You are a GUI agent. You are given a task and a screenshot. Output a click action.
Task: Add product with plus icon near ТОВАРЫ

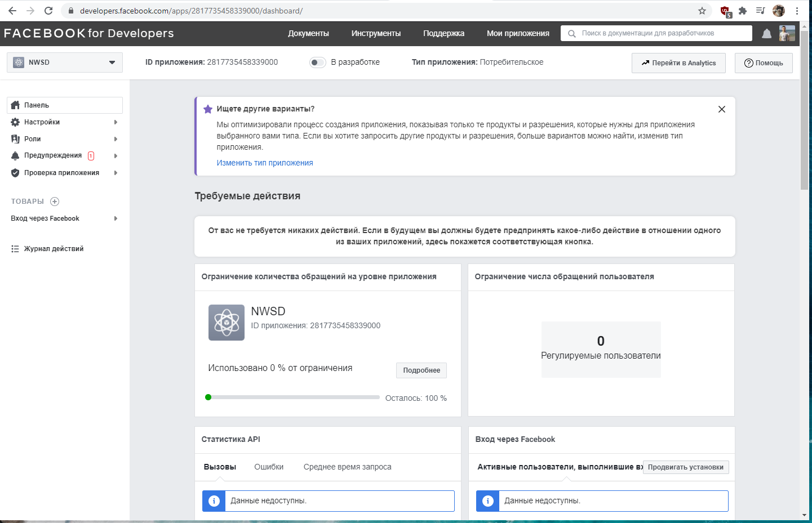[x=55, y=202]
